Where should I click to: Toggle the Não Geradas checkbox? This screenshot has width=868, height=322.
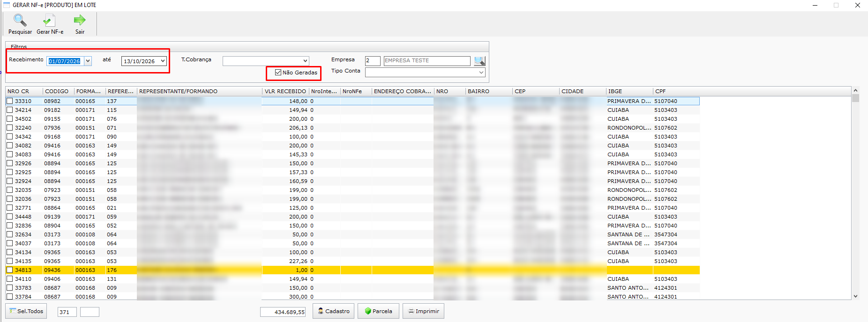point(278,73)
